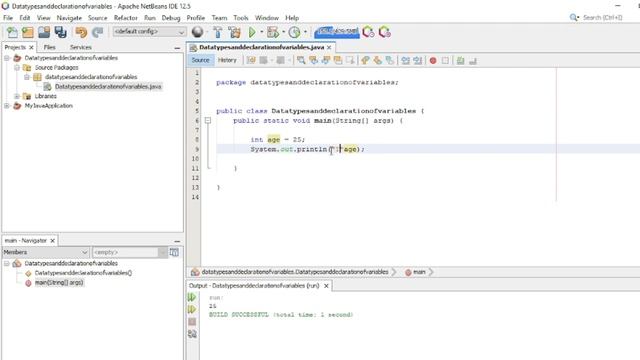Click the Re-run green arrows icon in Output
This screenshot has width=640, height=360.
point(192,297)
